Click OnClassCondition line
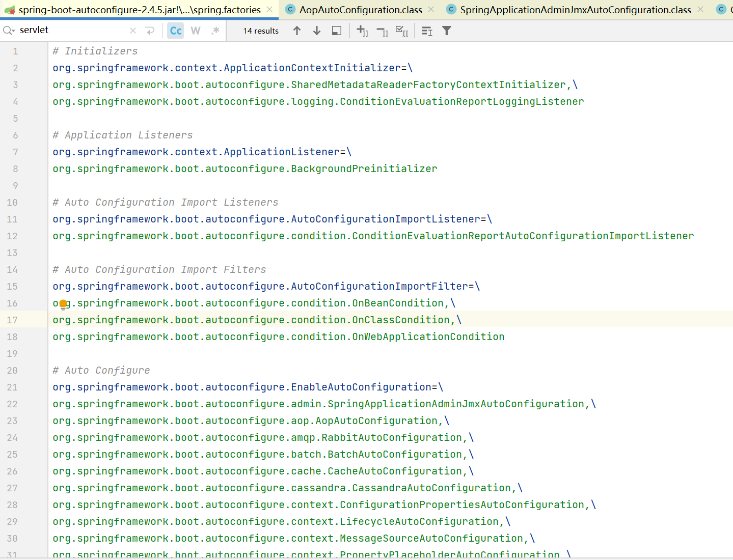This screenshot has width=733, height=560. tap(257, 320)
